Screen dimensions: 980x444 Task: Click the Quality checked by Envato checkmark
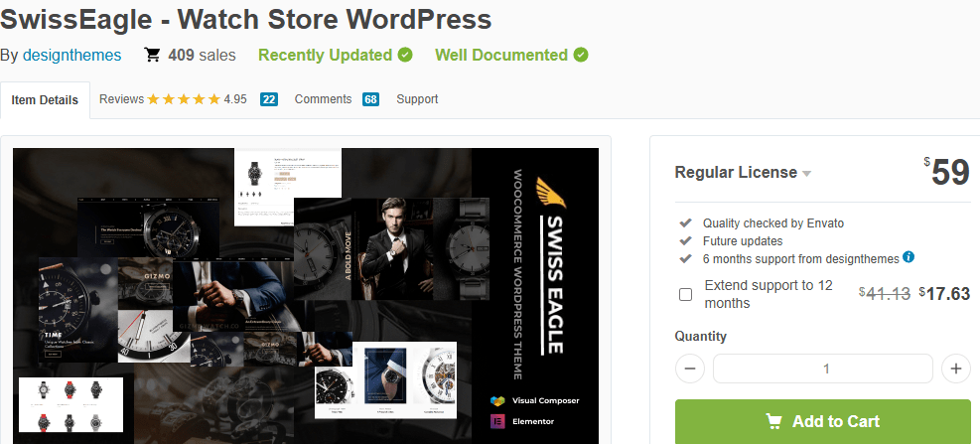[x=686, y=222]
